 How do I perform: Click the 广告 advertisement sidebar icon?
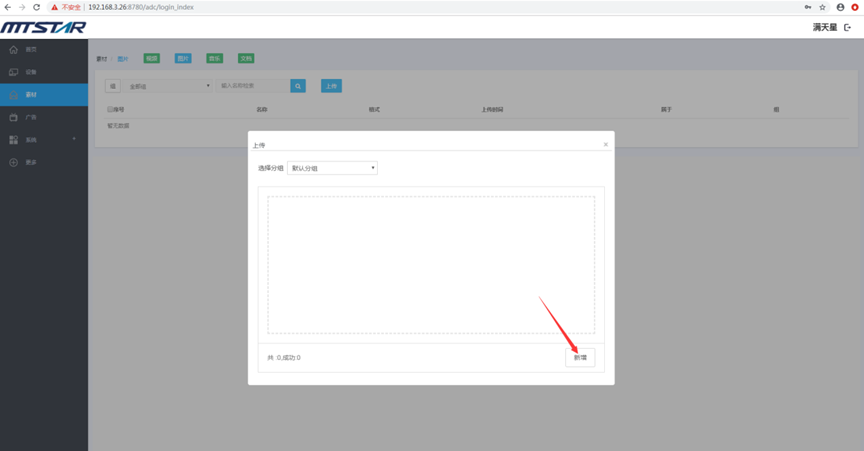pyautogui.click(x=14, y=117)
